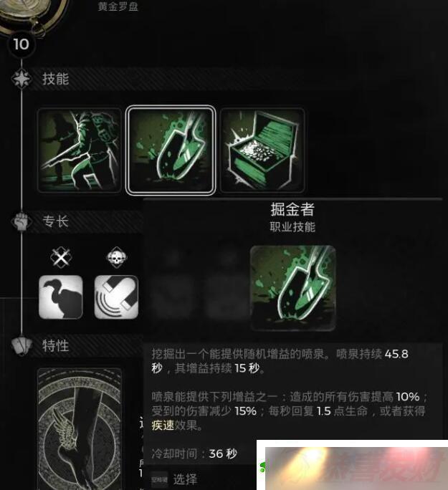Click the 技能 section header
This screenshot has width=448, height=490.
click(x=56, y=79)
